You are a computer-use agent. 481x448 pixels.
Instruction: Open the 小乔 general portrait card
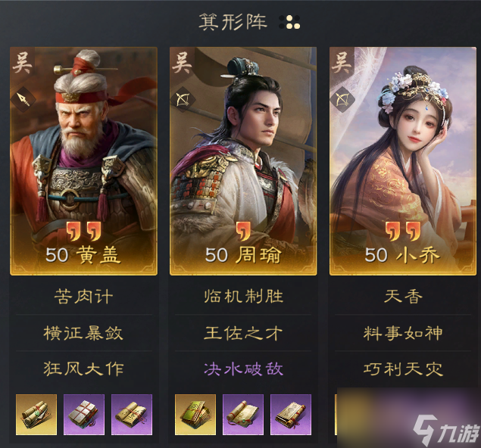point(403,161)
